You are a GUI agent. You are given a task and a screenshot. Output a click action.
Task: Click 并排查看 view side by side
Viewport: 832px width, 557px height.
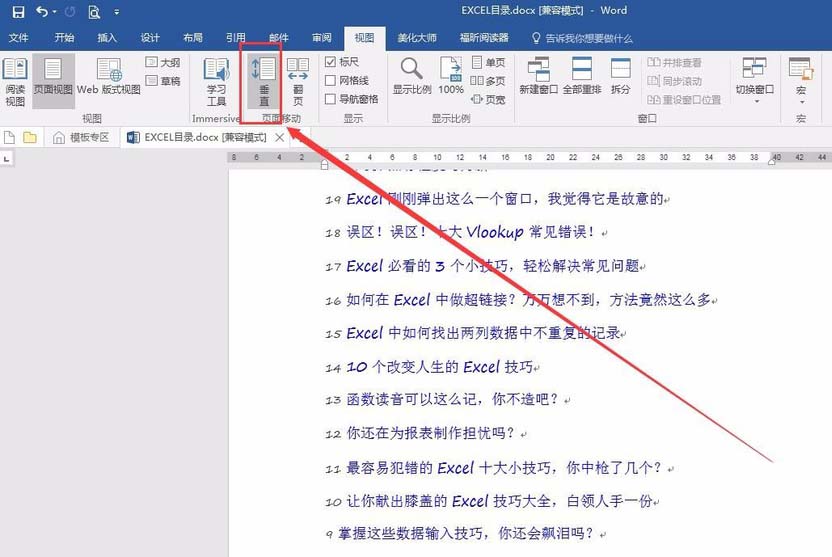pyautogui.click(x=674, y=63)
